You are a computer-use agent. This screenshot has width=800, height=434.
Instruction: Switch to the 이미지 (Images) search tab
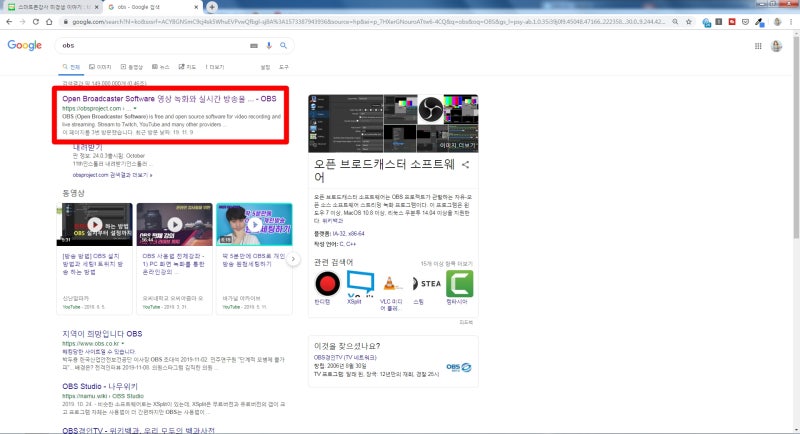pyautogui.click(x=100, y=67)
